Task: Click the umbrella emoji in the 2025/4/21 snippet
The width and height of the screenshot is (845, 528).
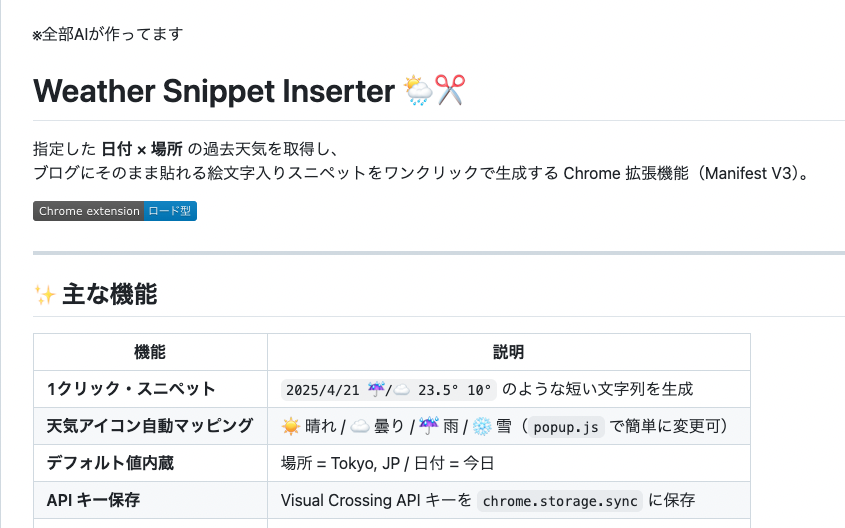Action: point(376,389)
